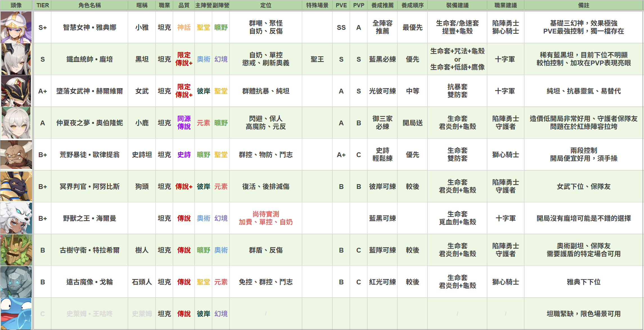
Task: Select the 養成推薦 column header
Action: tap(382, 5)
